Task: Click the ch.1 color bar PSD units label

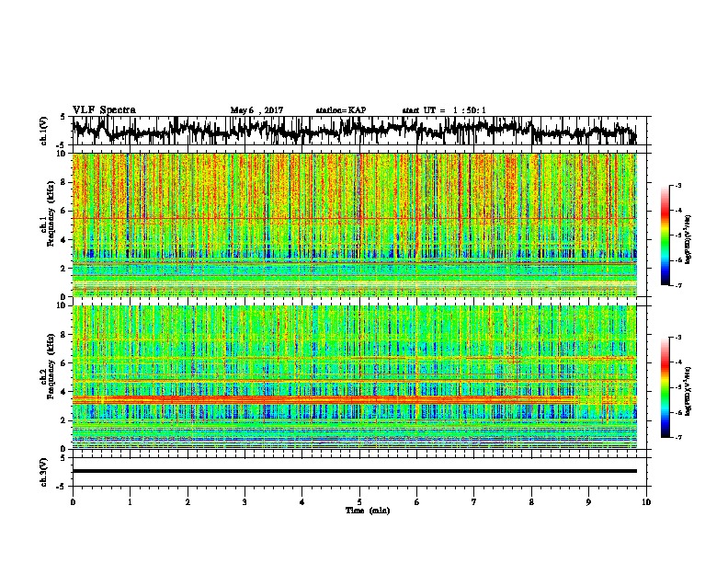Action: 688,239
